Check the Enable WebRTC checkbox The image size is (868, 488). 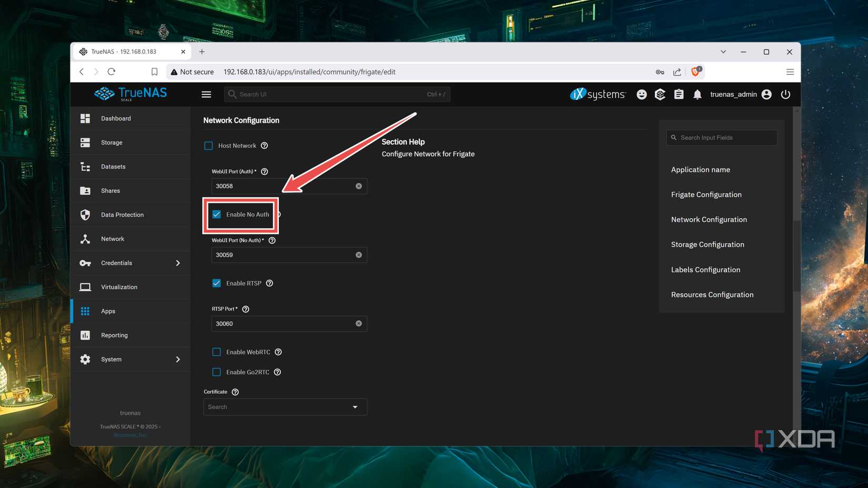[216, 352]
